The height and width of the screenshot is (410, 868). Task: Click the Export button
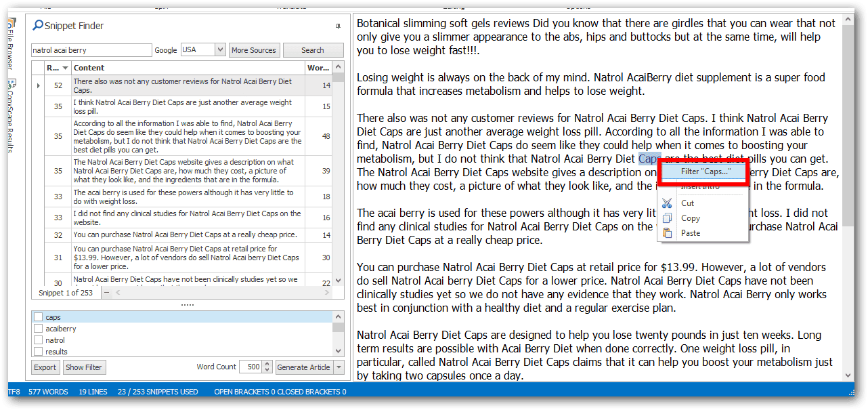coord(45,367)
